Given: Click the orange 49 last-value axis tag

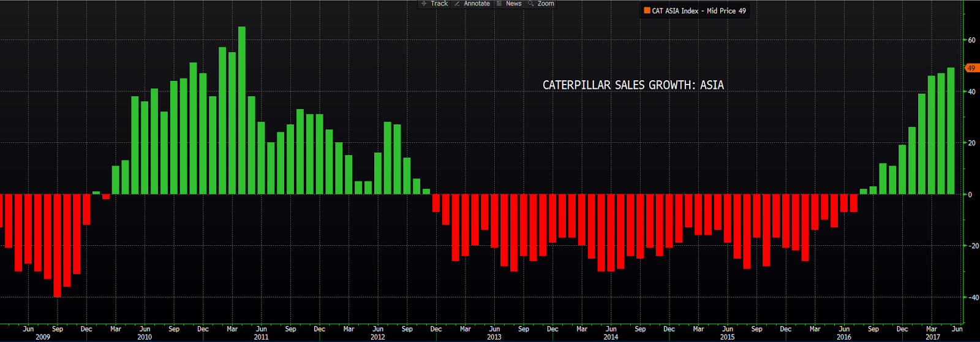Looking at the screenshot, I should [971, 68].
